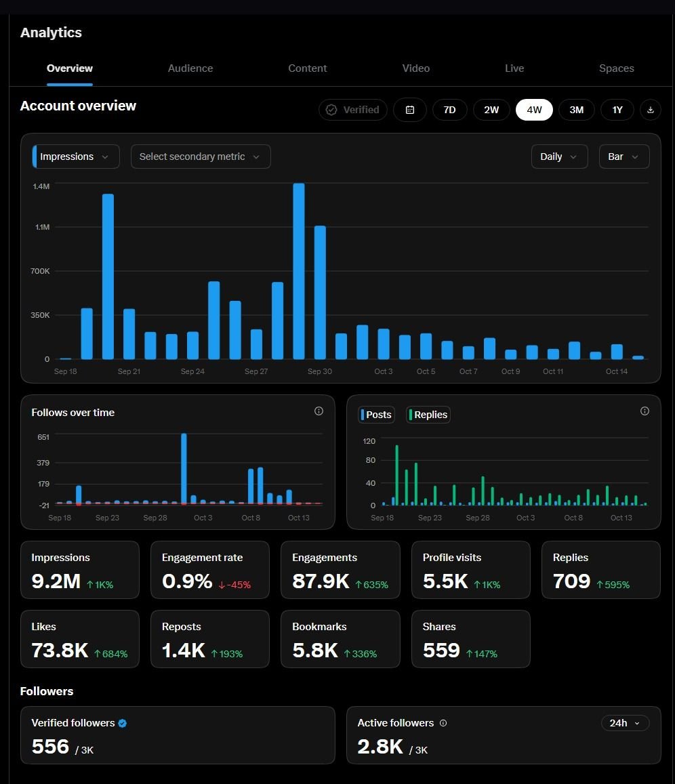Open the Bookmarks 5.8K metric card
The image size is (675, 784).
(340, 639)
